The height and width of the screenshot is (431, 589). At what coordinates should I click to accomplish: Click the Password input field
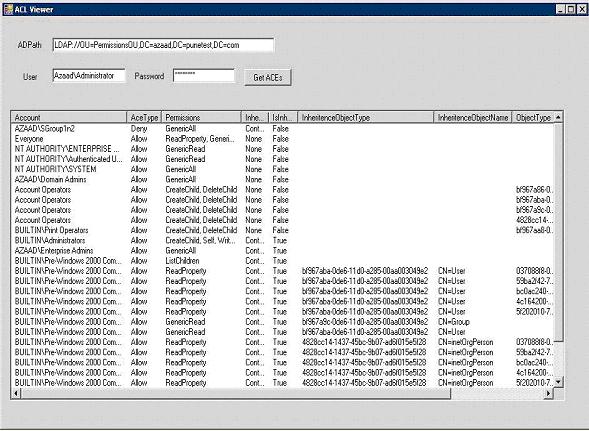(204, 76)
